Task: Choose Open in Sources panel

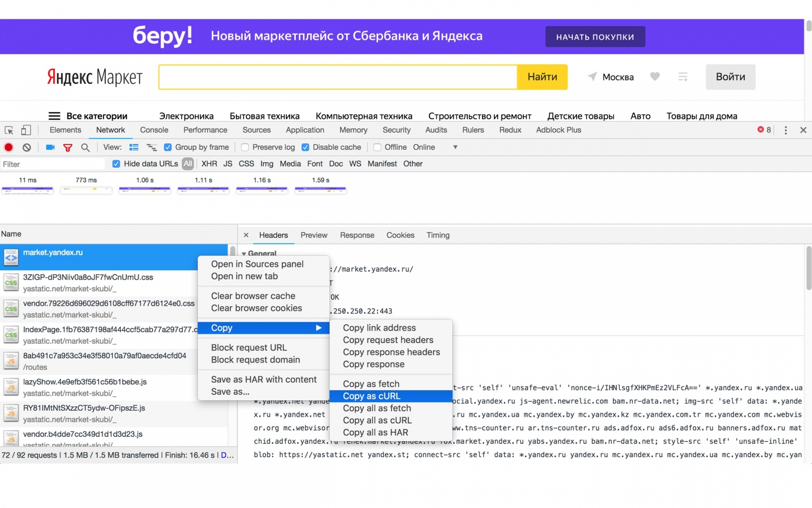Action: (263, 264)
